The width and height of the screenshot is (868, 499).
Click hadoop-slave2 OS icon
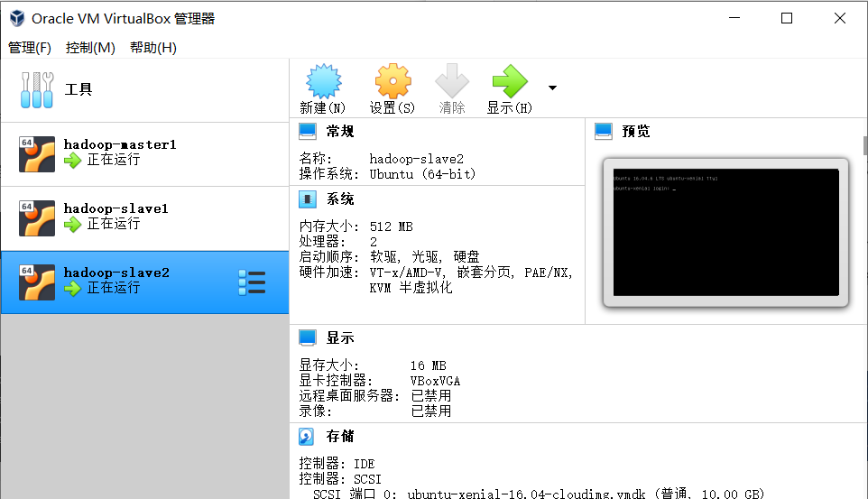37,282
